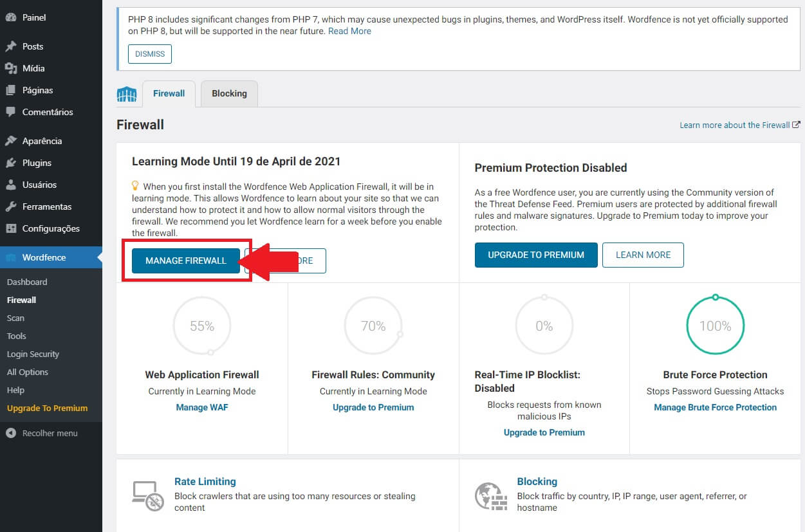Click the Wordfence logo beside Firewall tab
Viewport: 805px width, 532px height.
[x=127, y=94]
